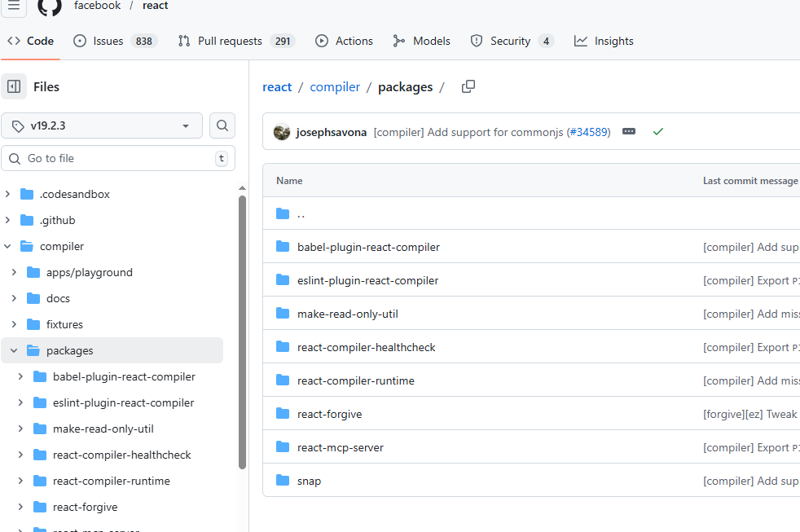800x532 pixels.
Task: Focus the Go to file search field
Action: pos(118,158)
